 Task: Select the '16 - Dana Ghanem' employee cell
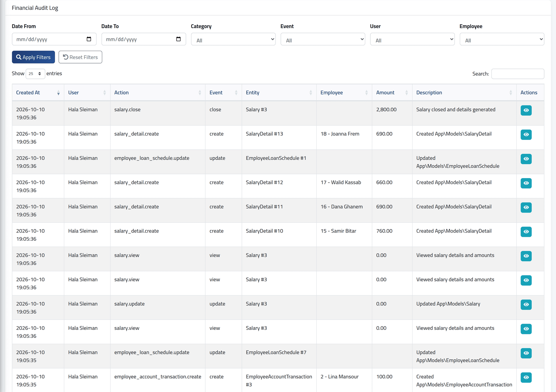click(344, 210)
